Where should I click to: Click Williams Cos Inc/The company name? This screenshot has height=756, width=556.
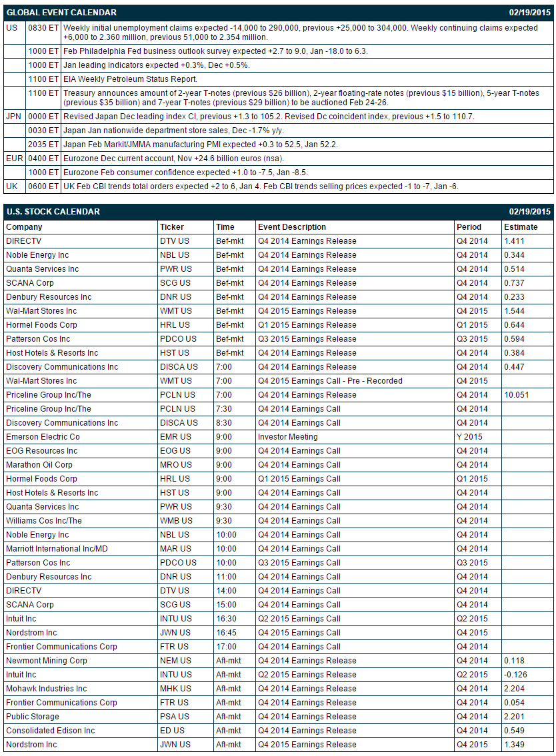44,521
